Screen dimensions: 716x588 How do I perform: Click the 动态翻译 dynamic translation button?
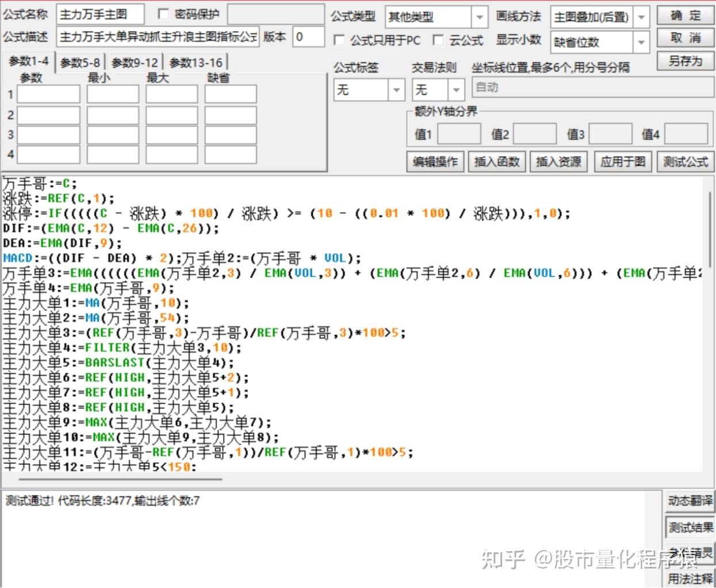(x=690, y=501)
